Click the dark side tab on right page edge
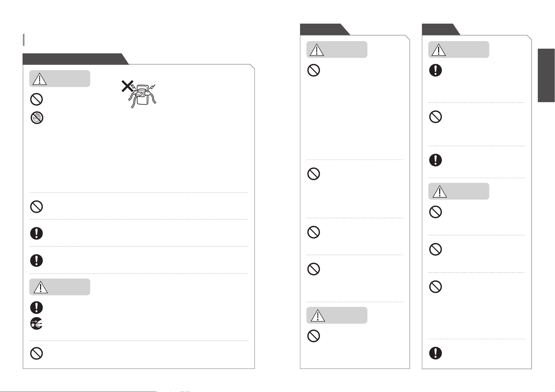 (x=546, y=75)
